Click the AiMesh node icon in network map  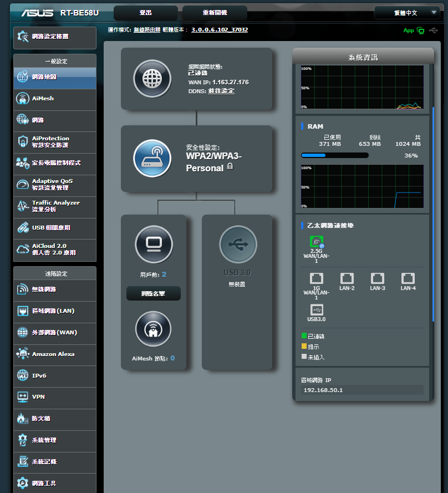coord(154,329)
